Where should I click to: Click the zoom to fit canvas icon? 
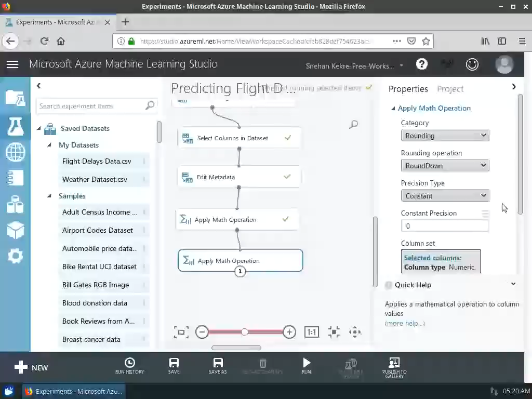click(181, 332)
